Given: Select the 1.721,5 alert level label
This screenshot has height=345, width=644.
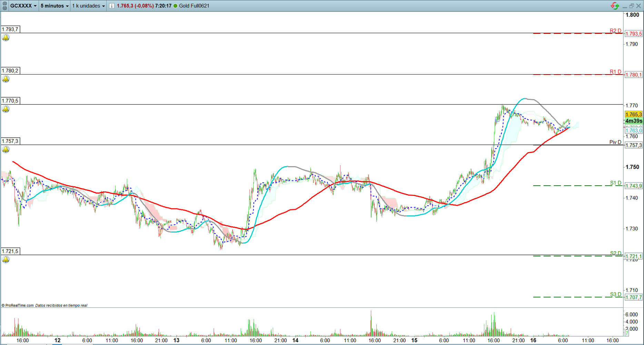Looking at the screenshot, I should pyautogui.click(x=10, y=251).
